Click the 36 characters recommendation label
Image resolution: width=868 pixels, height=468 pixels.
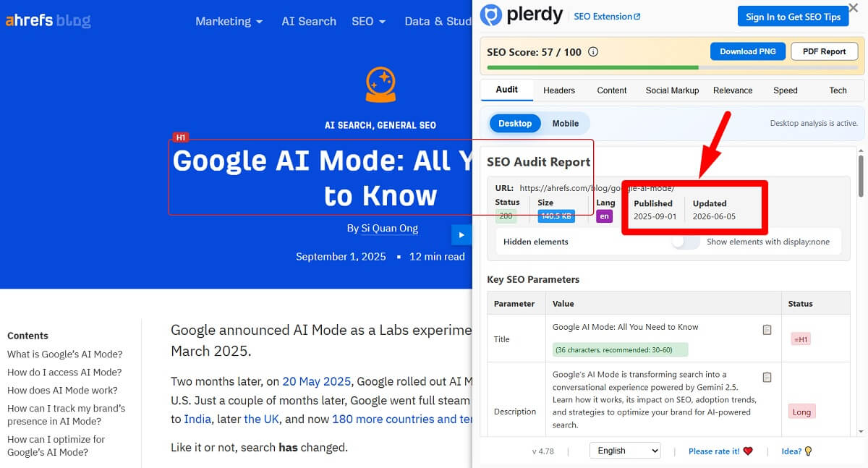coord(620,350)
